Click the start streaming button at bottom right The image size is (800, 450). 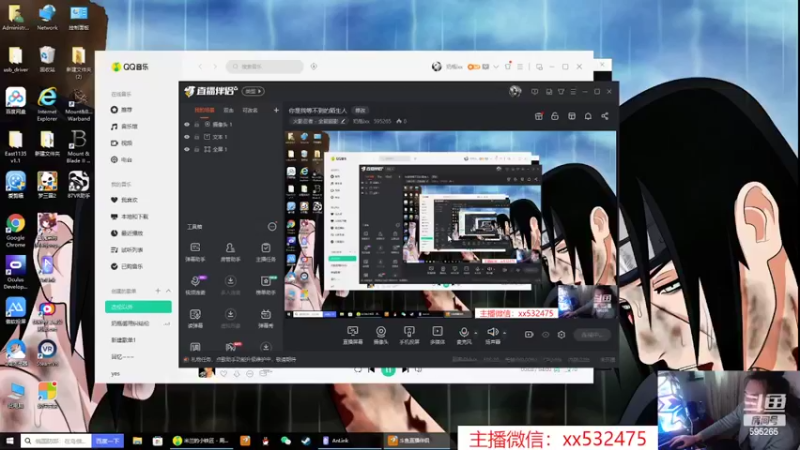click(592, 335)
